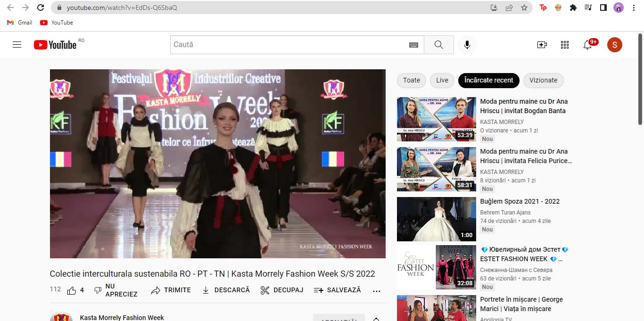This screenshot has width=644, height=321.
Task: Open the Chrome three-dot menu
Action: [634, 8]
